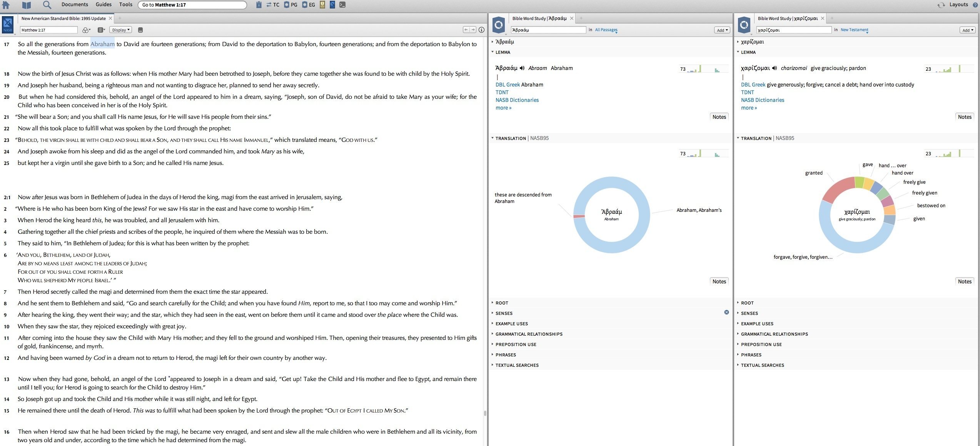The image size is (980, 446).
Task: Open the Guides menu
Action: pos(104,5)
